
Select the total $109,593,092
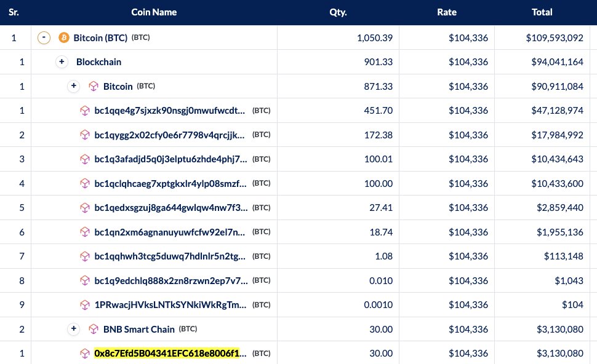click(555, 38)
